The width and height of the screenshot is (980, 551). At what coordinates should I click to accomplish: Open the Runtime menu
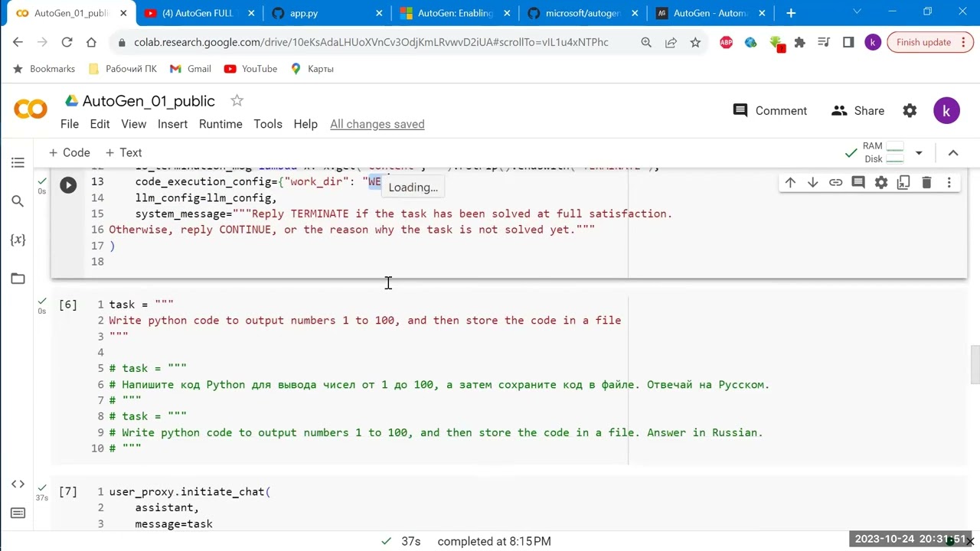pyautogui.click(x=220, y=124)
